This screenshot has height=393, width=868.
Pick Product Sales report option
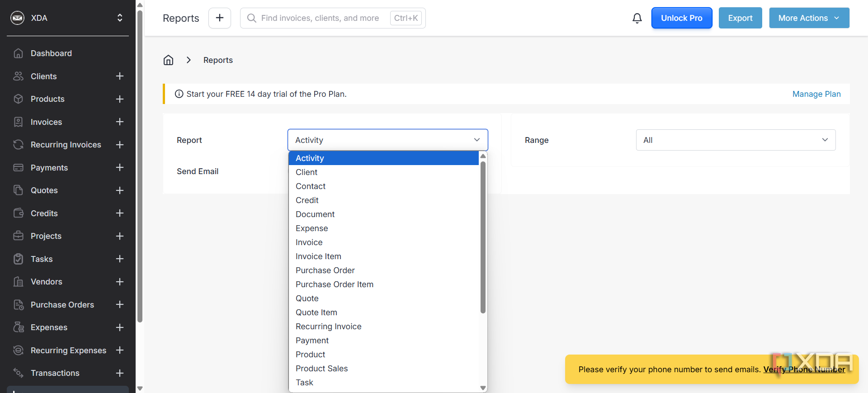384,369
